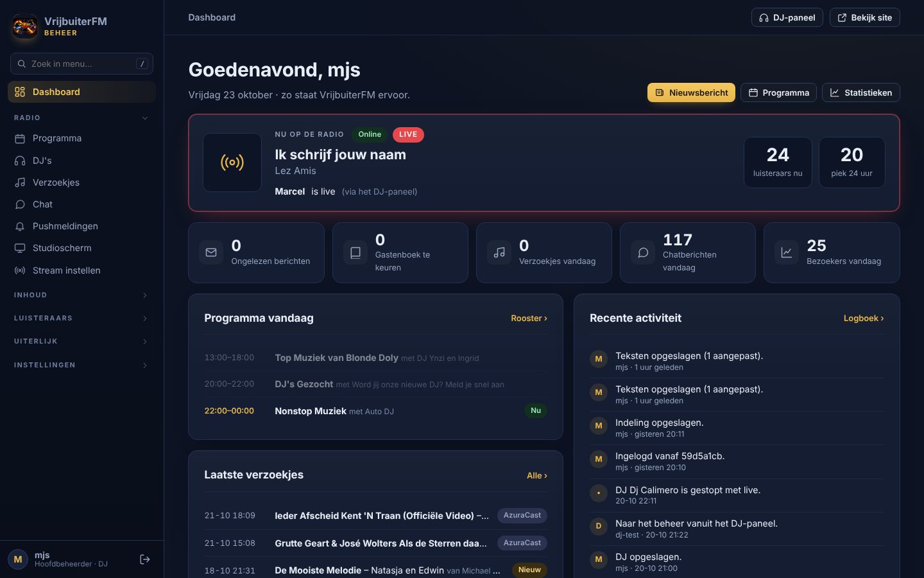Image resolution: width=924 pixels, height=578 pixels.
Task: Click the Stream instellen broadcast icon
Action: tap(20, 270)
